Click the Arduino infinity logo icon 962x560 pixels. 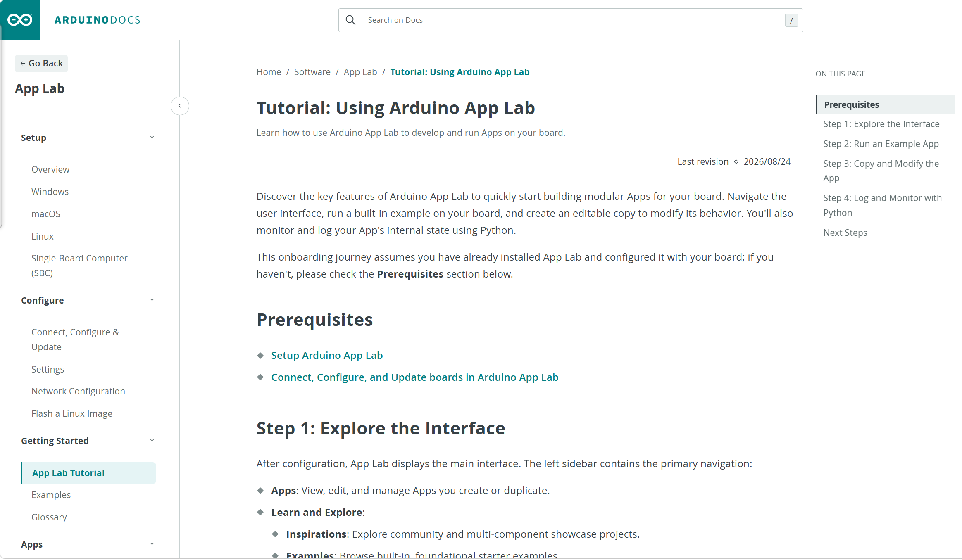[20, 20]
